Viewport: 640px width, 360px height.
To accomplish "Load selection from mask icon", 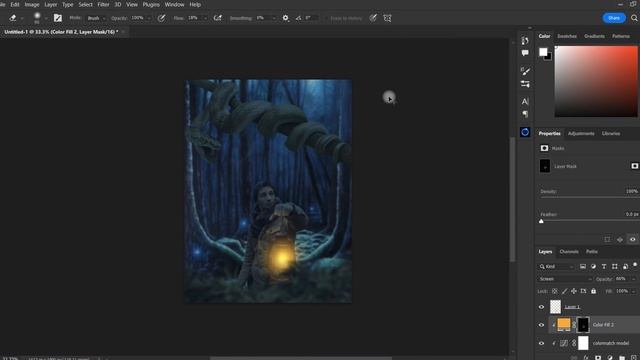I will point(607,240).
